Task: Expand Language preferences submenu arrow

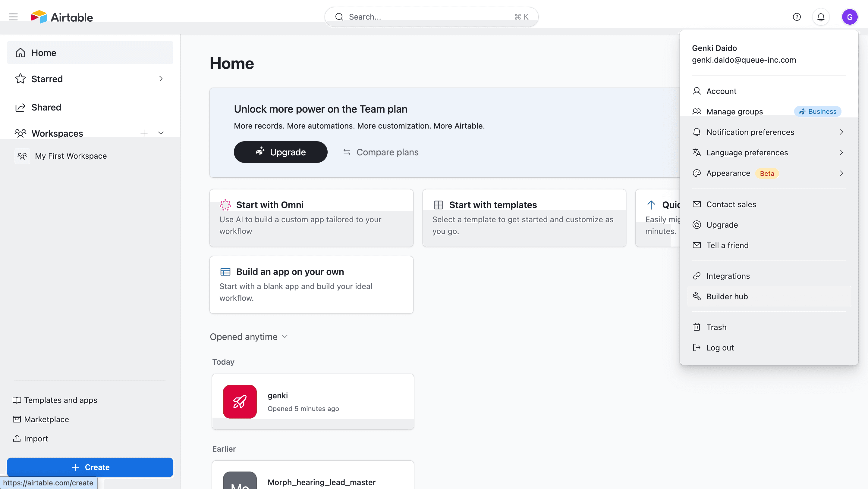Action: 841,152
